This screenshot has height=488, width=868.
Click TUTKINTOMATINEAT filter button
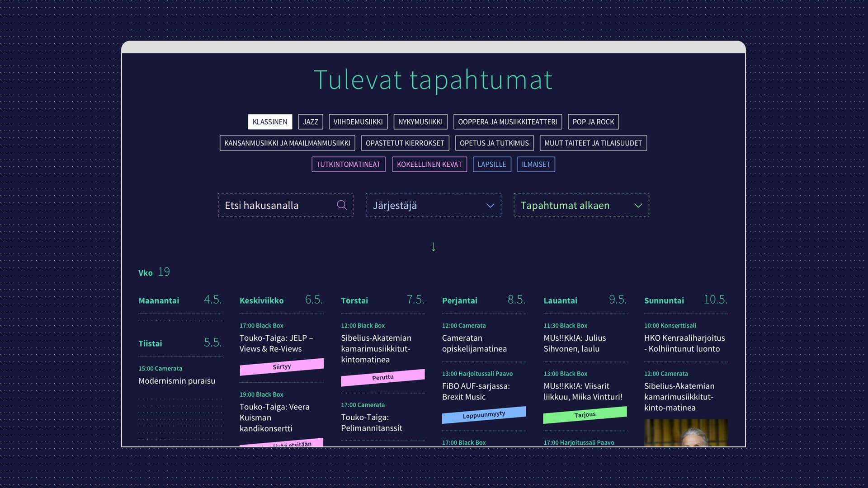point(348,164)
